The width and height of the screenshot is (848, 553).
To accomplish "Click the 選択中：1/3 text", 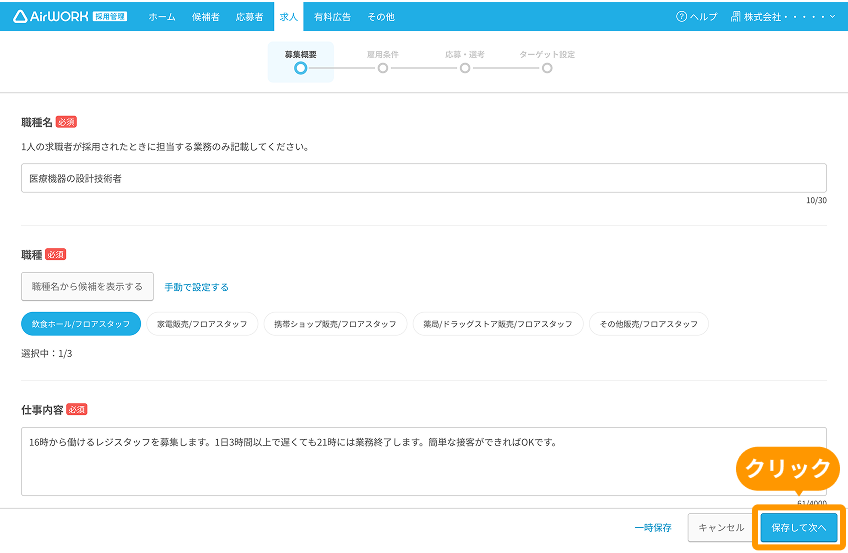I will point(47,354).
